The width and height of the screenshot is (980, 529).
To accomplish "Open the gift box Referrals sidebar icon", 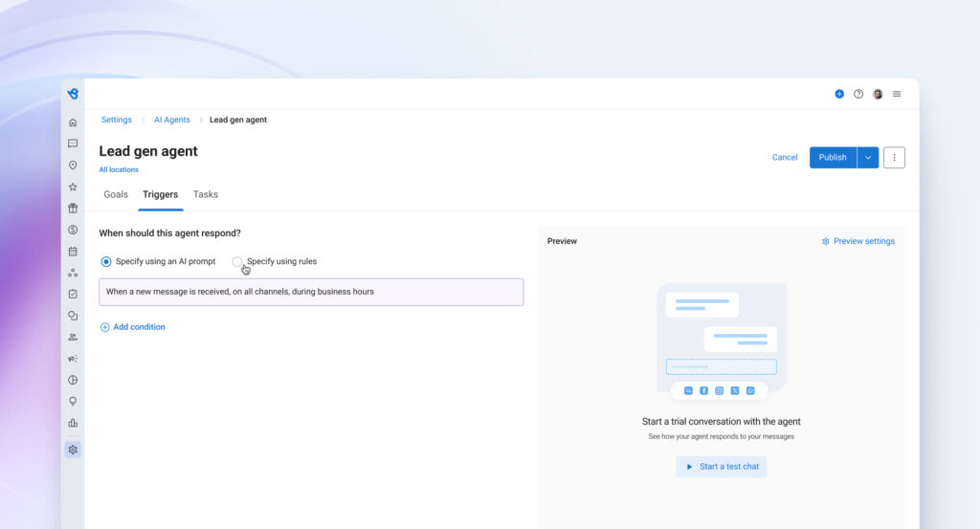I will (73, 208).
